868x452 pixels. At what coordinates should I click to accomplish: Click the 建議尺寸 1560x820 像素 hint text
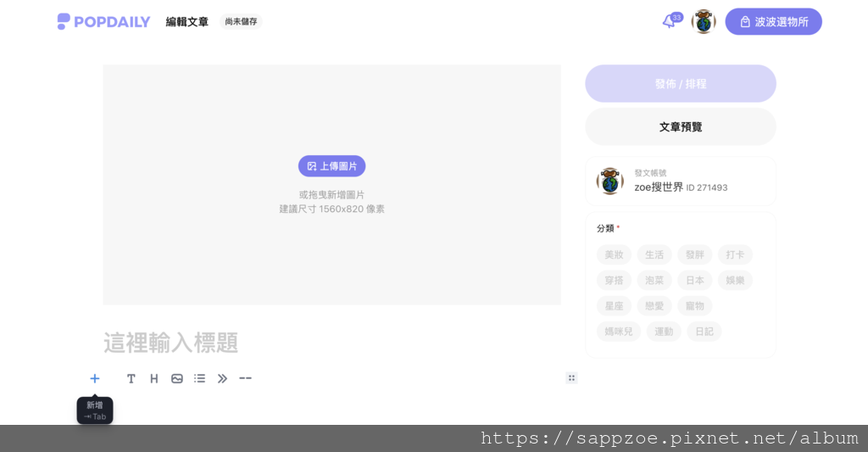point(331,209)
